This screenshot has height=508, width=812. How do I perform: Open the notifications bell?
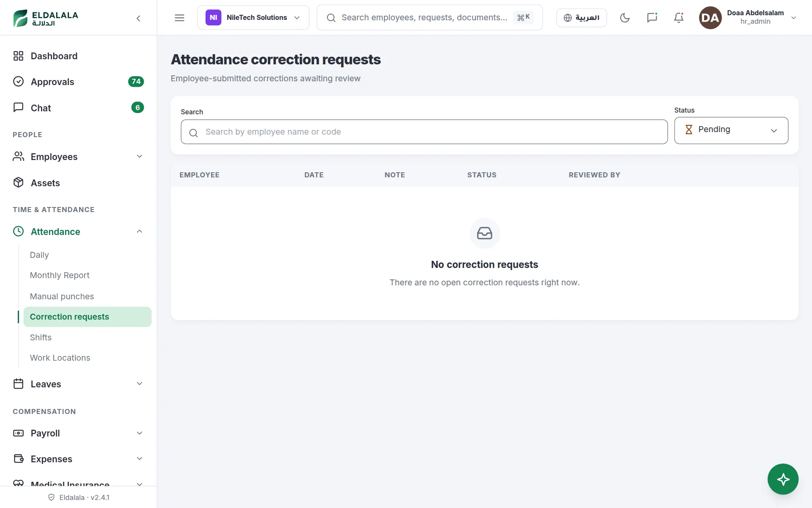[679, 18]
